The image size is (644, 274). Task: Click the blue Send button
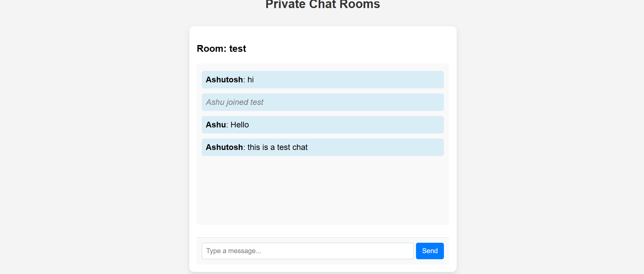coord(430,251)
